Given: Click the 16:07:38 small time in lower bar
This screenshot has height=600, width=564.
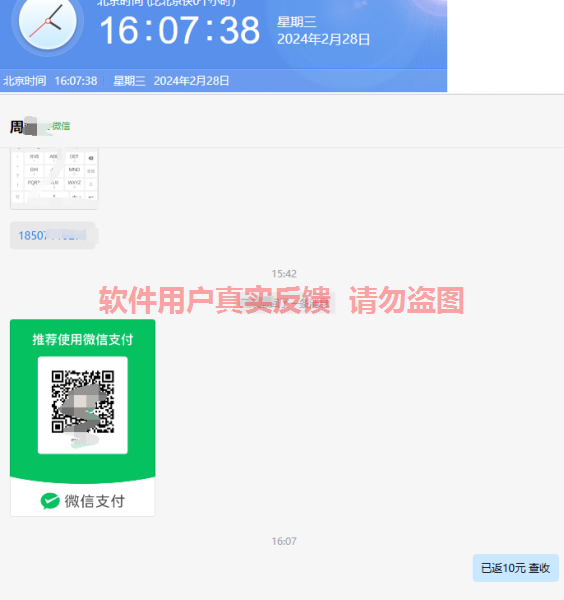Looking at the screenshot, I should pos(76,81).
